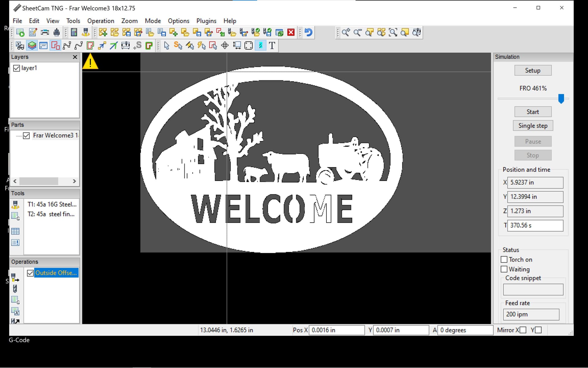Click the Pos X input field
The height and width of the screenshot is (368, 588).
point(337,330)
